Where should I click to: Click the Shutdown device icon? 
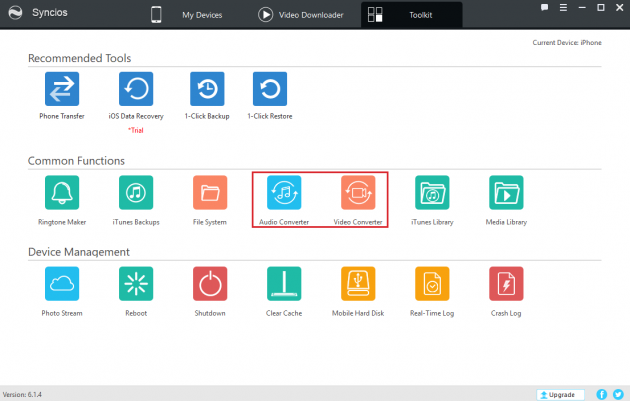point(209,284)
